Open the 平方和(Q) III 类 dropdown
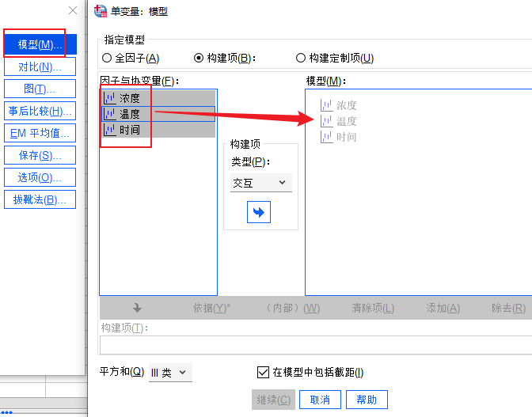The image size is (532, 417). [x=170, y=373]
